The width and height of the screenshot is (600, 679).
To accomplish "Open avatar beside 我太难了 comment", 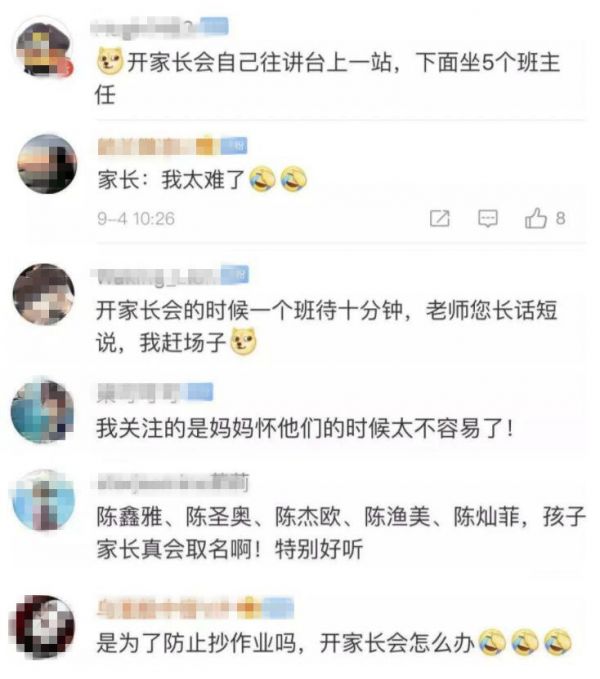I will pos(47,164).
